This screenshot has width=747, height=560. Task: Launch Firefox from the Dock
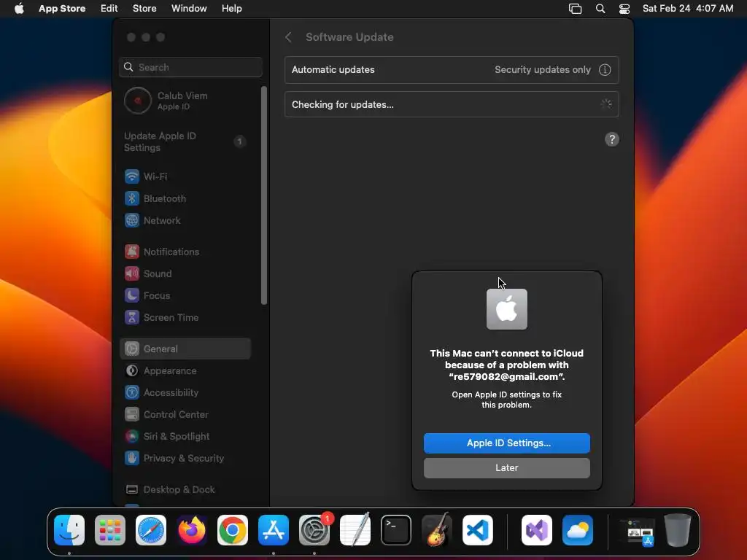[x=192, y=530]
